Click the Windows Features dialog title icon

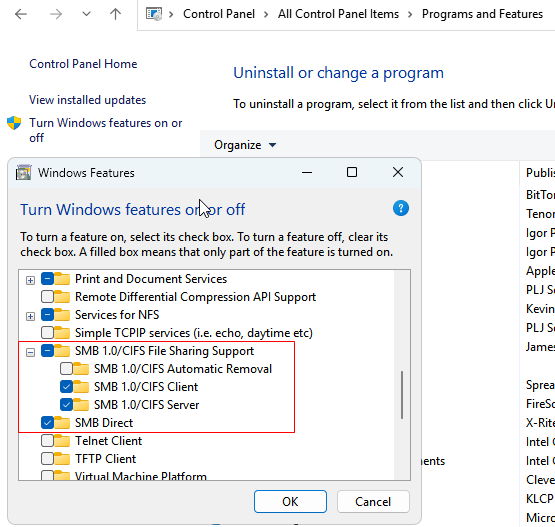(23, 173)
